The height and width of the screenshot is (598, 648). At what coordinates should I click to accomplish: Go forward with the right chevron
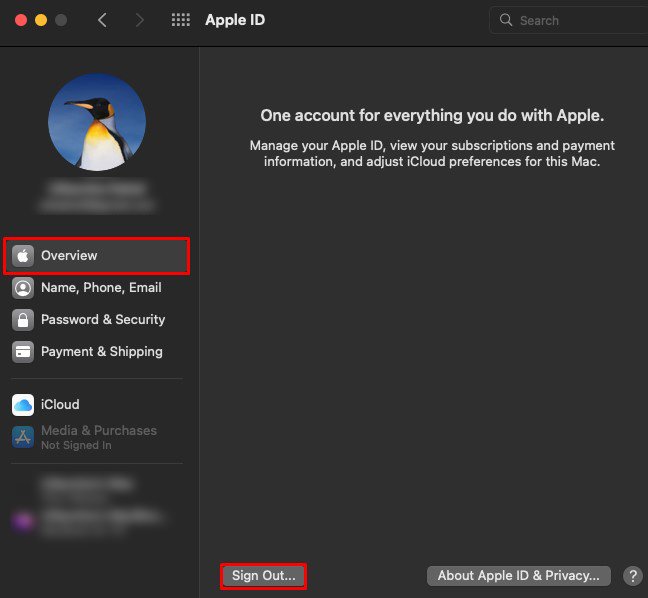pos(140,20)
